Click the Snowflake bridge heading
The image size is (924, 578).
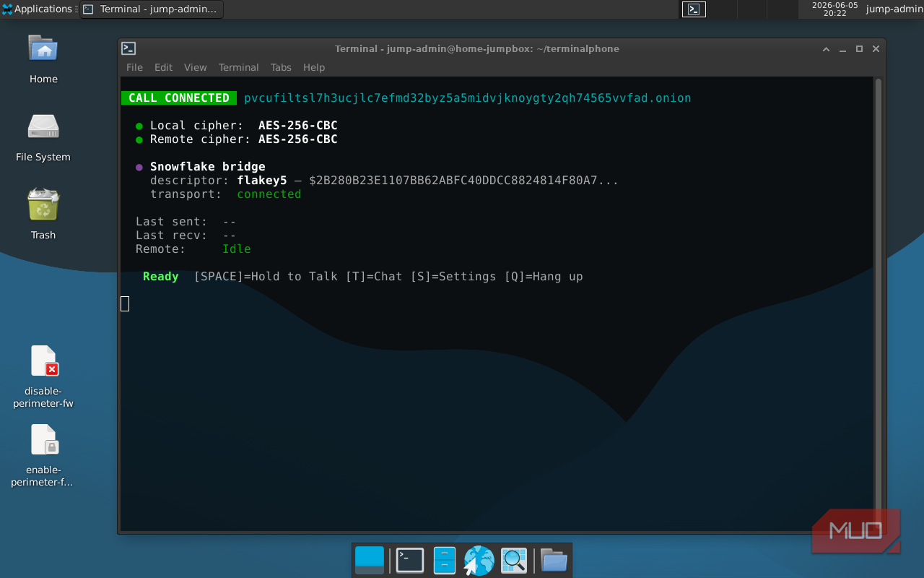tap(208, 167)
